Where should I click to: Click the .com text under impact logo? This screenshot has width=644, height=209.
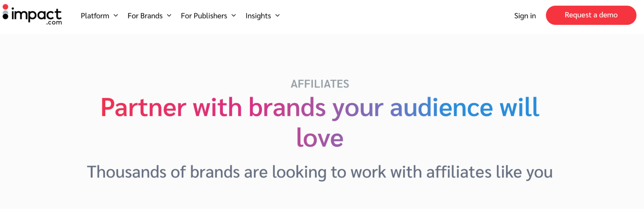pyautogui.click(x=54, y=23)
